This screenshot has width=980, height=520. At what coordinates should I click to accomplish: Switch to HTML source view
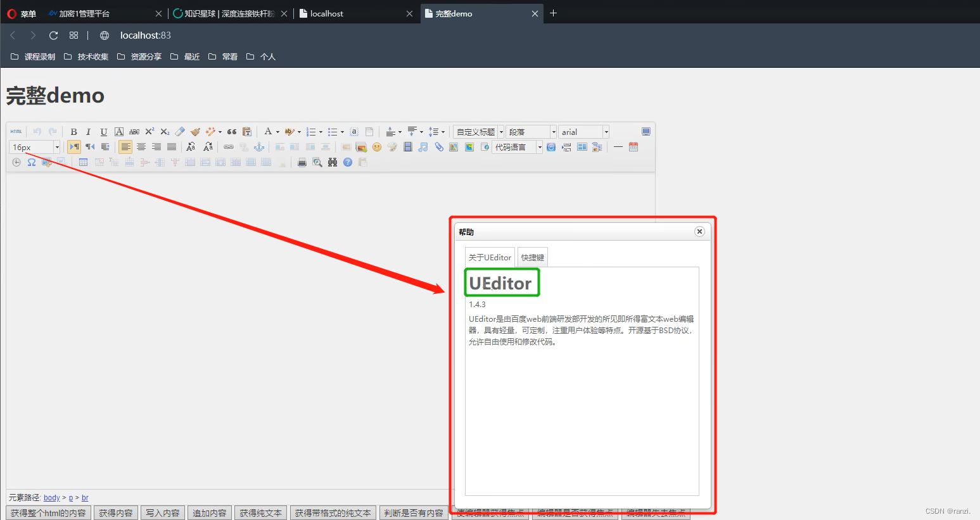click(16, 131)
